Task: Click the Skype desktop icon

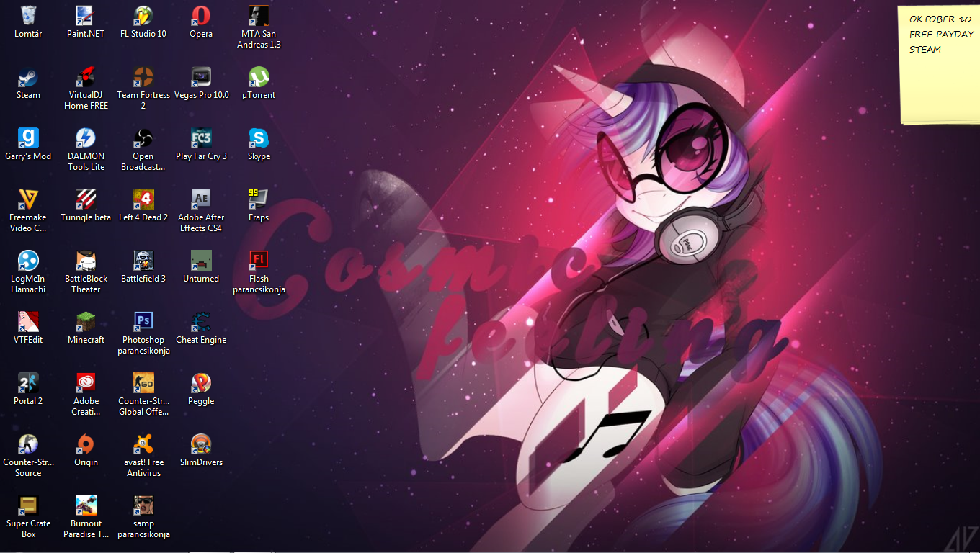Action: 259,138
